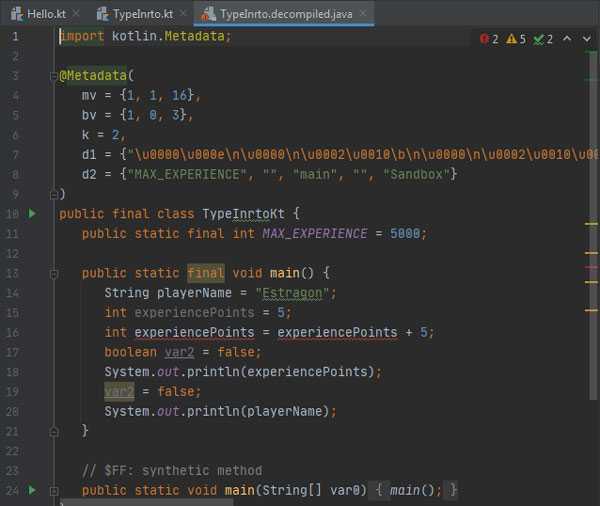600x506 pixels.
Task: Switch to the TypeInrto.kt tab
Action: click(x=143, y=14)
